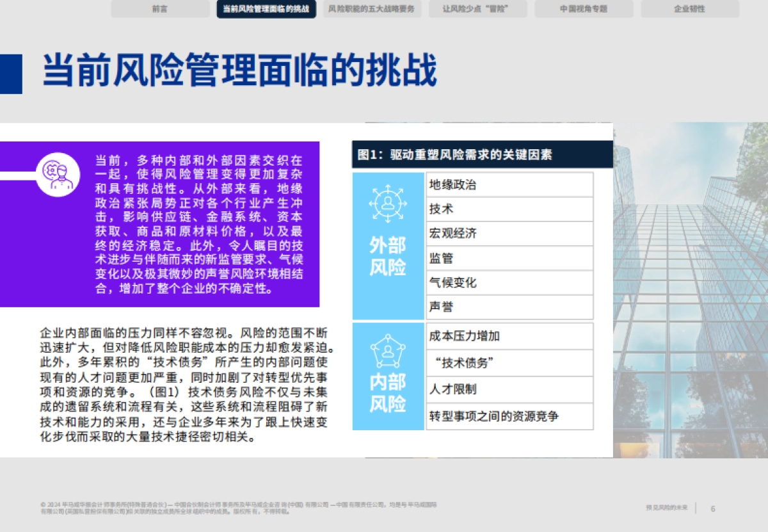Click the people-and-gear icon in purple box
The height and width of the screenshot is (532, 768).
[x=58, y=174]
